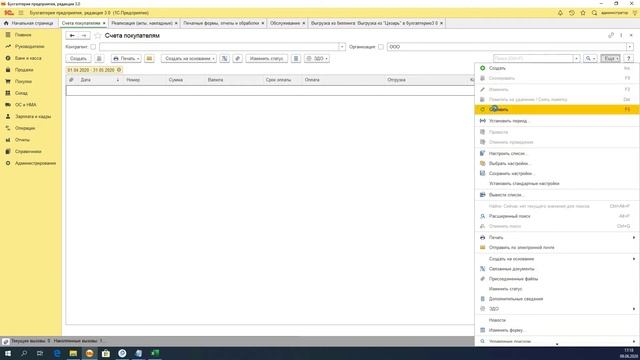Close the Счета покупателям tab
The image size is (640, 360).
[x=104, y=24]
